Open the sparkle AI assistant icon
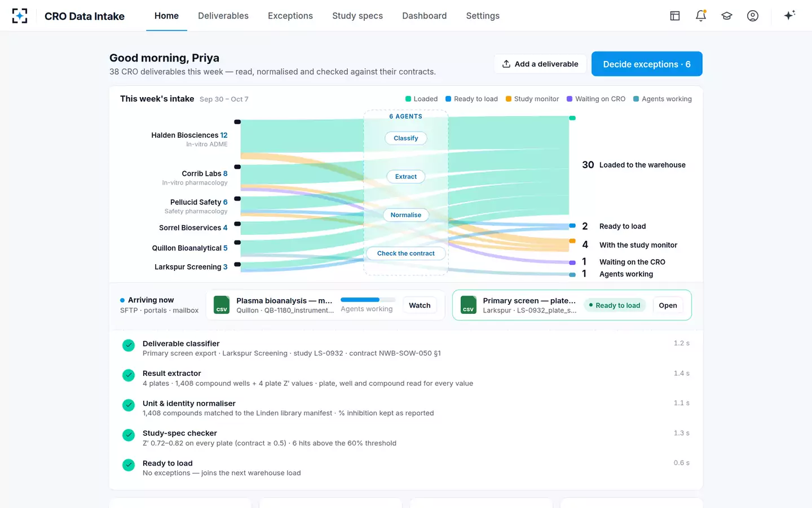This screenshot has height=508, width=812. click(x=789, y=15)
